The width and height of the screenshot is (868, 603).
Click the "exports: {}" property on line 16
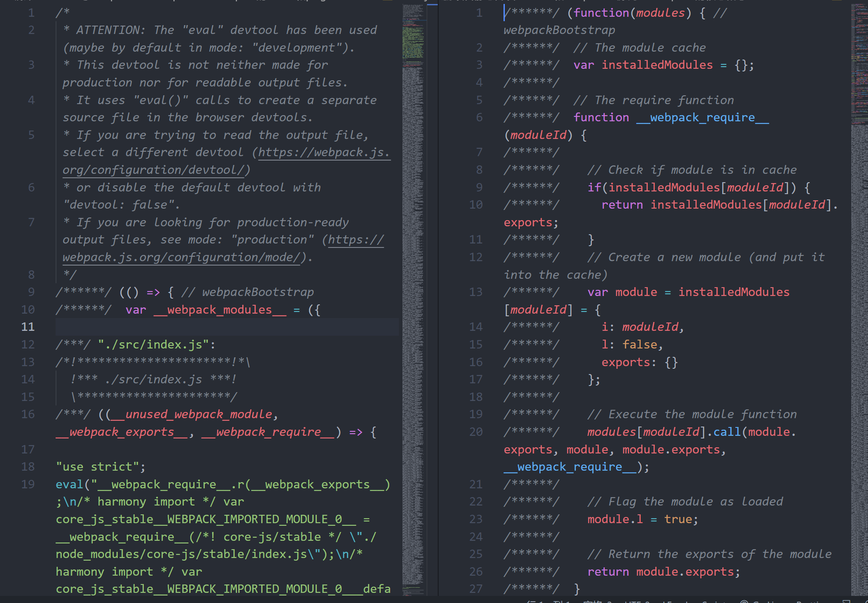(x=639, y=362)
